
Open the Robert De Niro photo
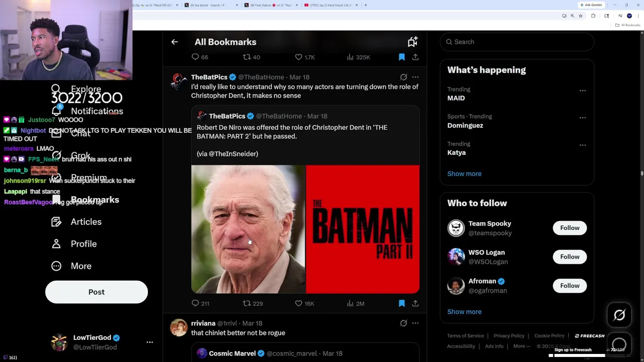pos(248,229)
